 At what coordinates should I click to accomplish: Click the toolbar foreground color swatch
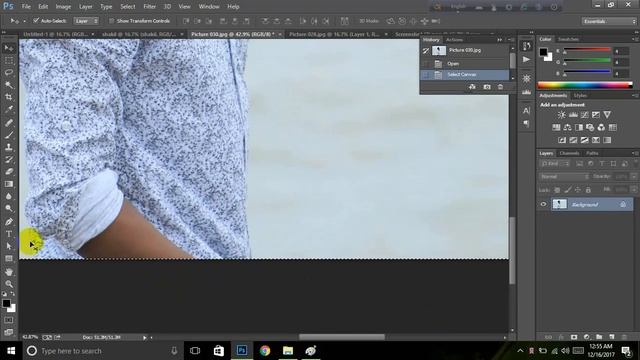[6, 304]
